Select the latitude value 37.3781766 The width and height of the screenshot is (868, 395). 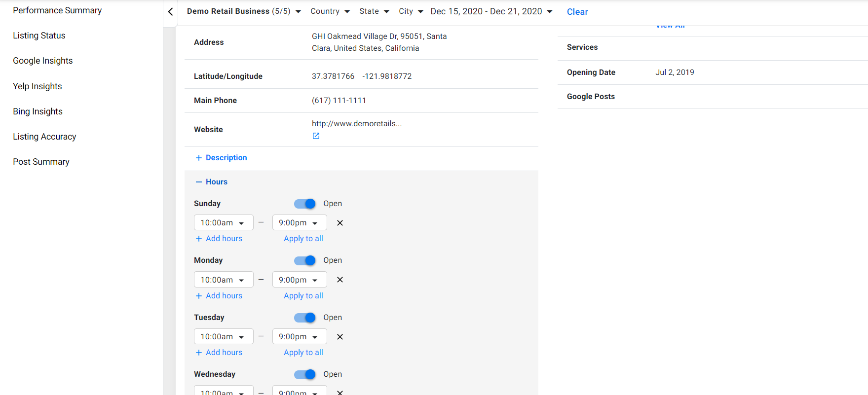click(333, 76)
